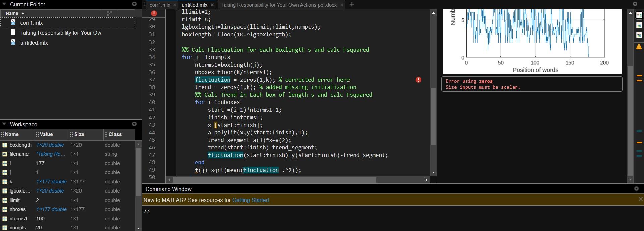Select variable k icon in Workspace

[5, 182]
